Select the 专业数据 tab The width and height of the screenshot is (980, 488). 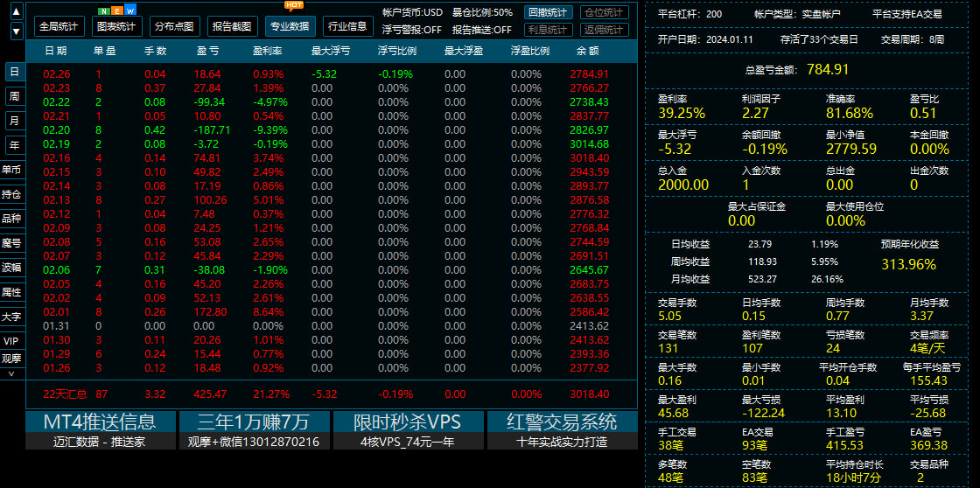coord(290,26)
